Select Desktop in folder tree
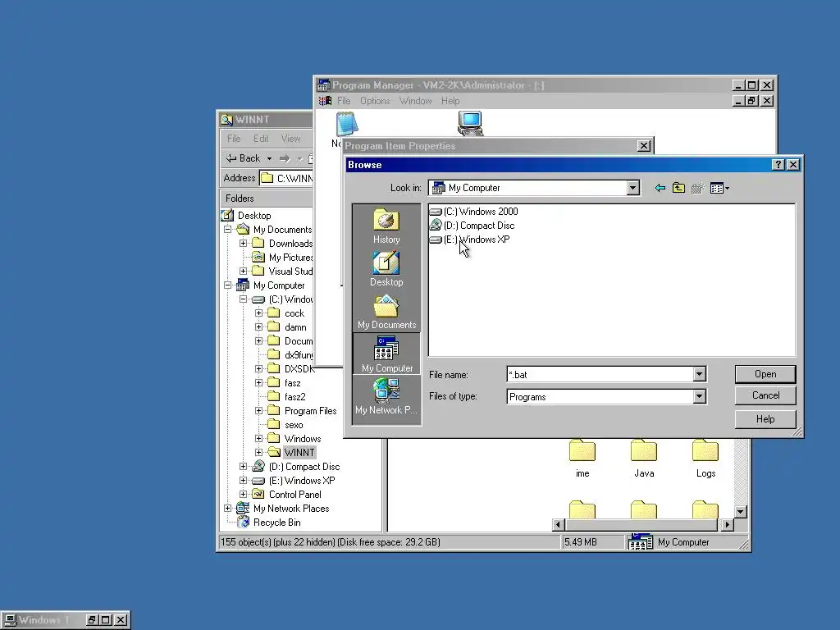This screenshot has width=840, height=630. tap(254, 216)
